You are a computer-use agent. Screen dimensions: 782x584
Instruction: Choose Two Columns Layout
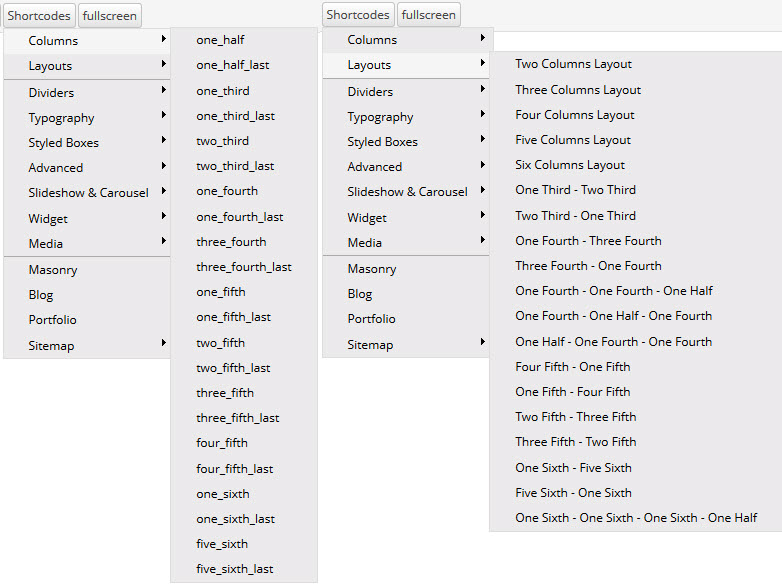point(573,64)
